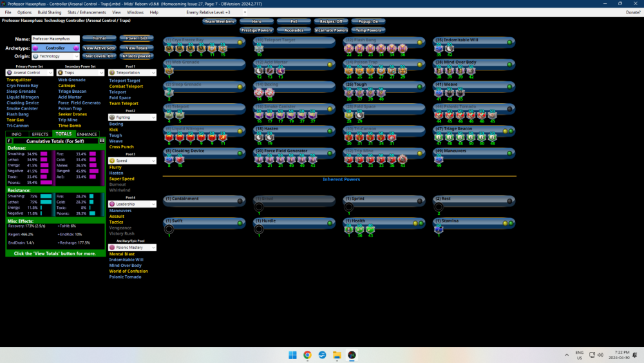Image resolution: width=644 pixels, height=363 pixels.
Task: Toggle the Tough power active indicator
Action: tap(420, 87)
